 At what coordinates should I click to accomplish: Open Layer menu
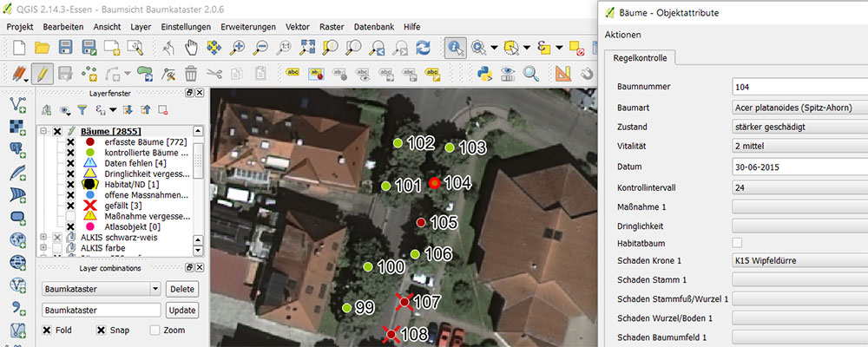click(141, 27)
